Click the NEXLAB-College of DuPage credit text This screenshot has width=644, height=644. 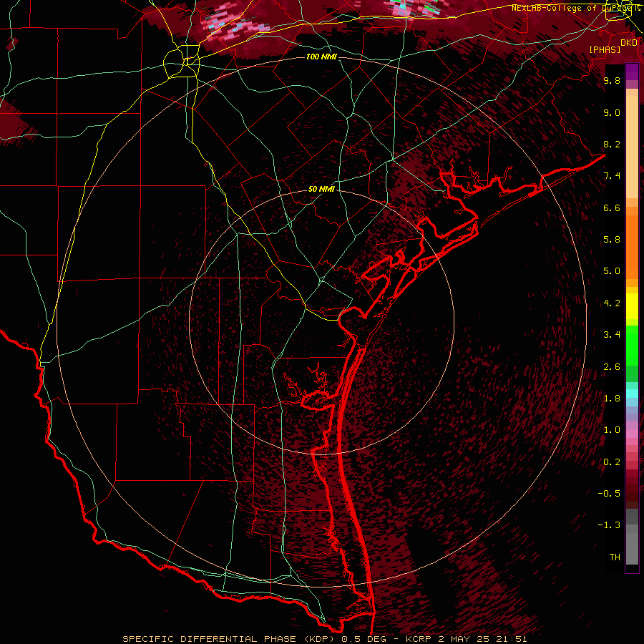(575, 8)
